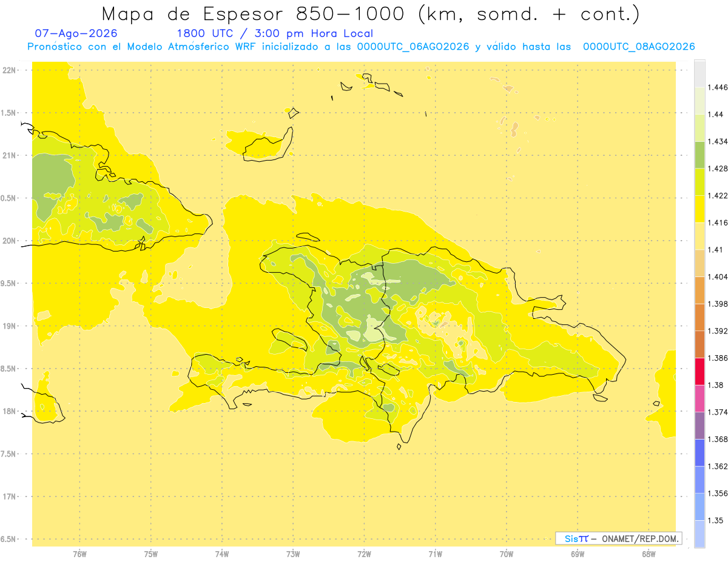Click the legend value 1.392
Viewport: 728px width, 562px height.
718,331
